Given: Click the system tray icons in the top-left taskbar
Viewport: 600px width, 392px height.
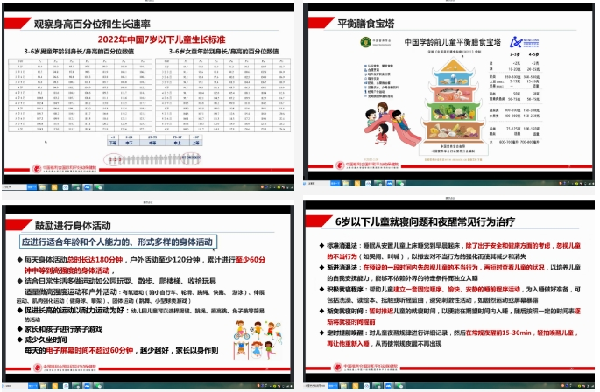Looking at the screenshot, I should pos(277,187).
